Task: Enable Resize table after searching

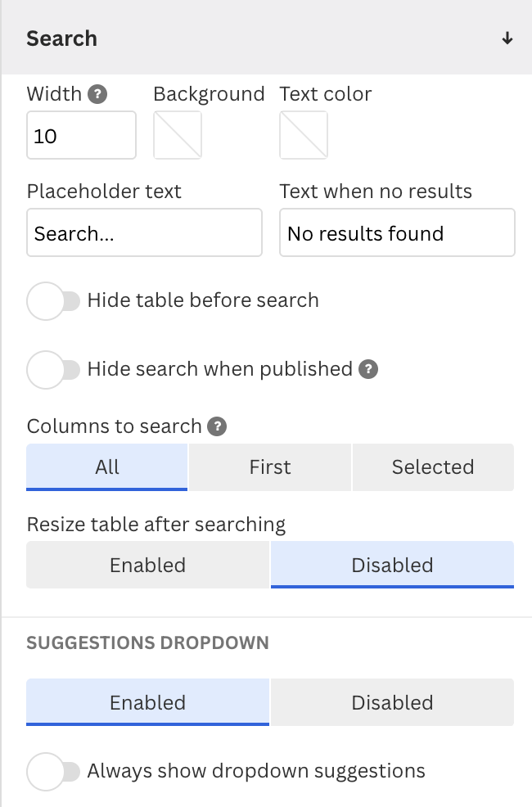Action: 147,565
